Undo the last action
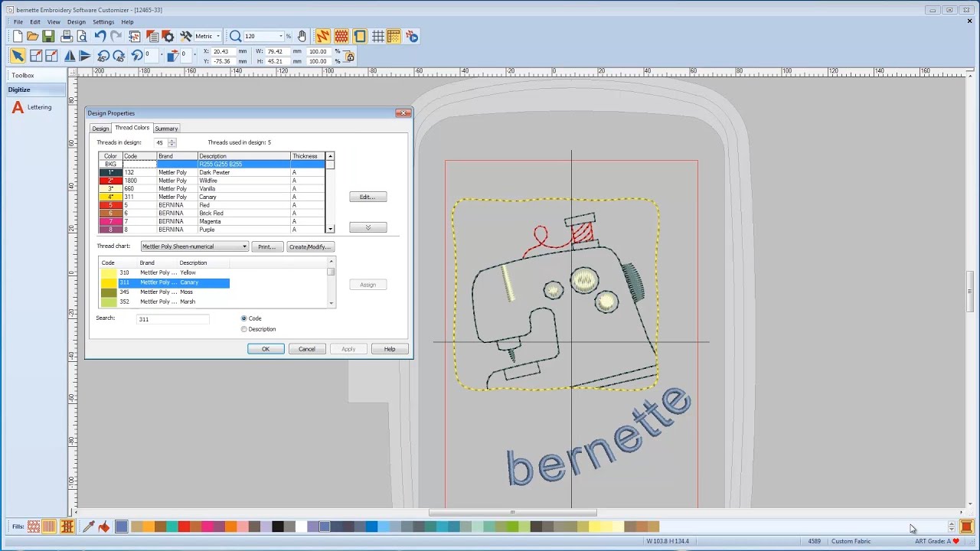980x551 pixels. pos(100,36)
